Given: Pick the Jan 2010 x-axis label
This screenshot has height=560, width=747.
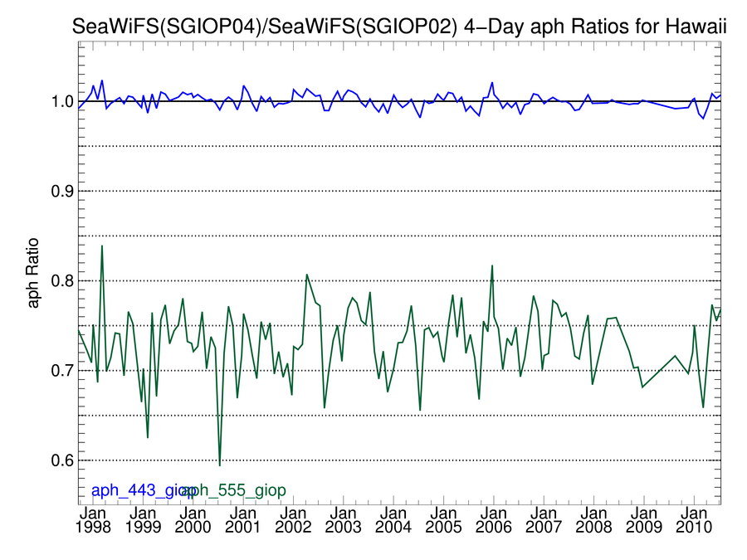Looking at the screenshot, I should point(694,520).
